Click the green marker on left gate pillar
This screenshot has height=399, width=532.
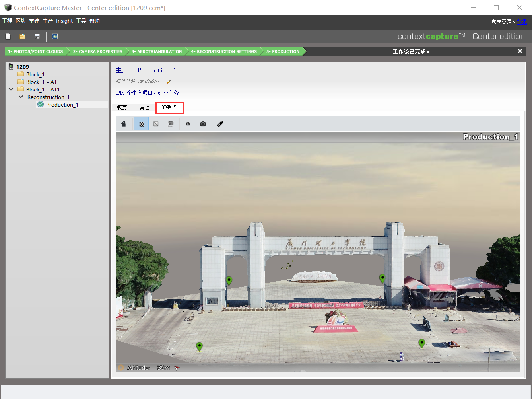(x=229, y=281)
